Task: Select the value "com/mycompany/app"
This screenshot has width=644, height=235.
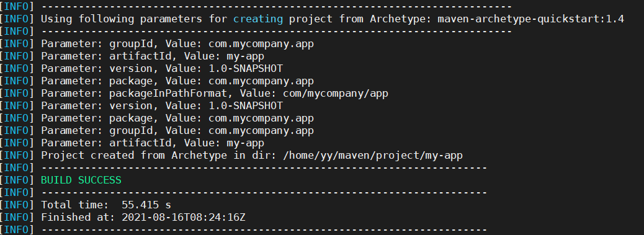Action: click(336, 94)
